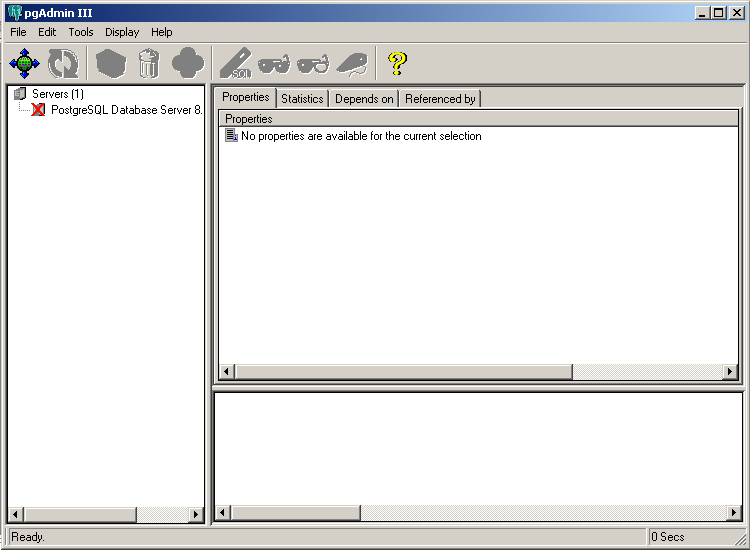The width and height of the screenshot is (750, 550).
Task: Click the pgAdmin elephant title bar icon
Action: (15, 12)
